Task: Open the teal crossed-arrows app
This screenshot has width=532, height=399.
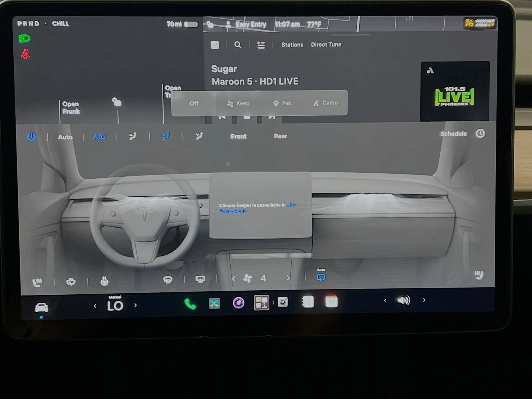Action: pyautogui.click(x=214, y=303)
